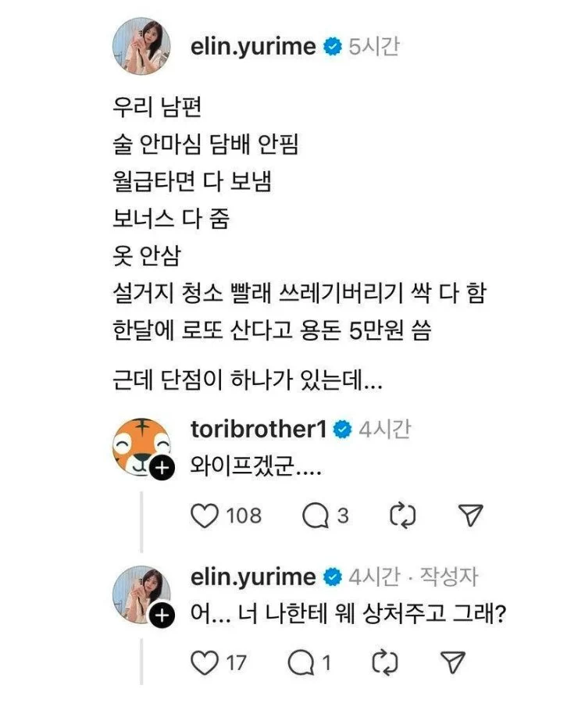Click the verified badge next to toribrother1
585x728 pixels.
(342, 429)
